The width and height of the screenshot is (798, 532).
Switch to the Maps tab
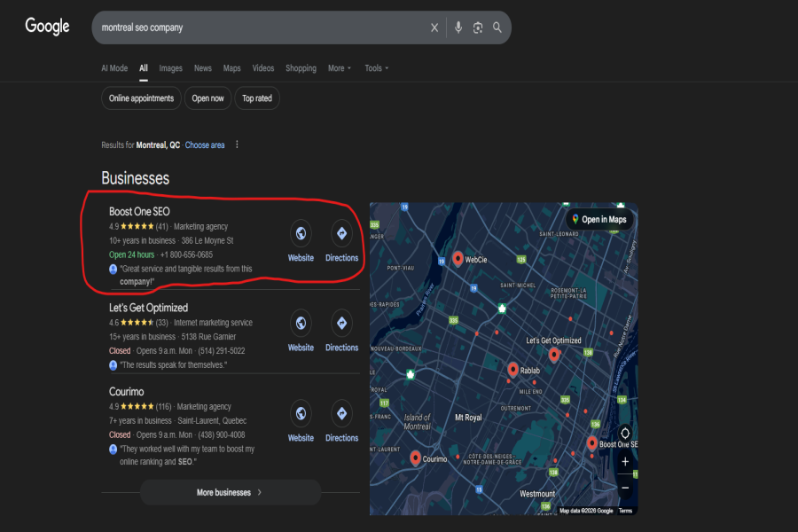tap(231, 68)
